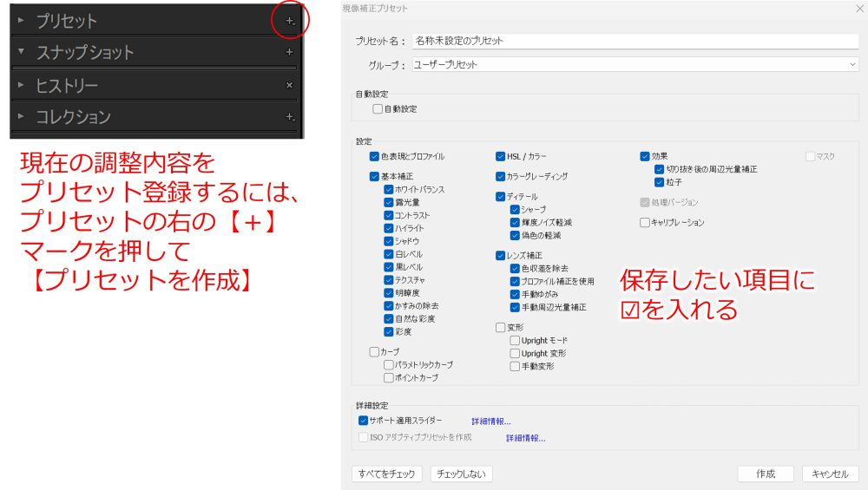Uncheck ハイライト checkbox
Screen dimensions: 868x490
389,228
